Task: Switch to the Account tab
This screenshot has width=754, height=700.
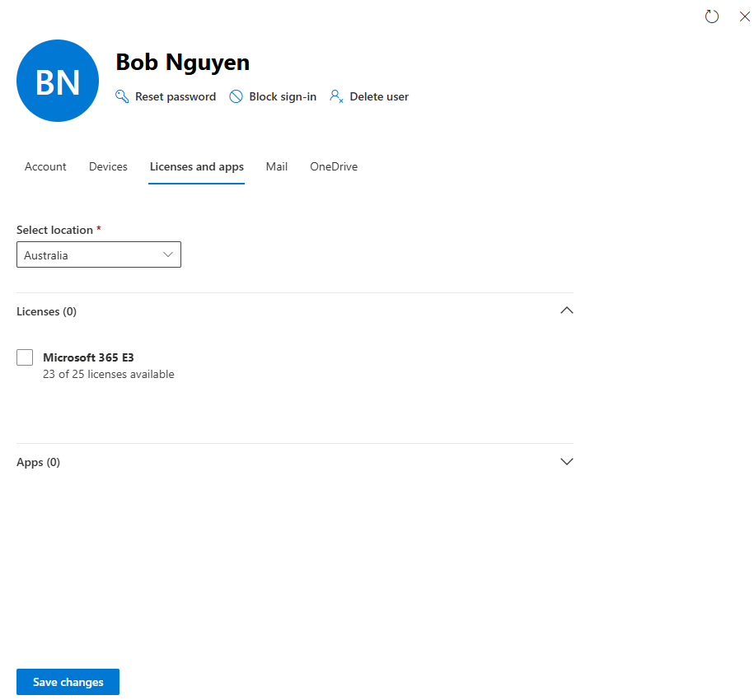Action: coord(45,166)
